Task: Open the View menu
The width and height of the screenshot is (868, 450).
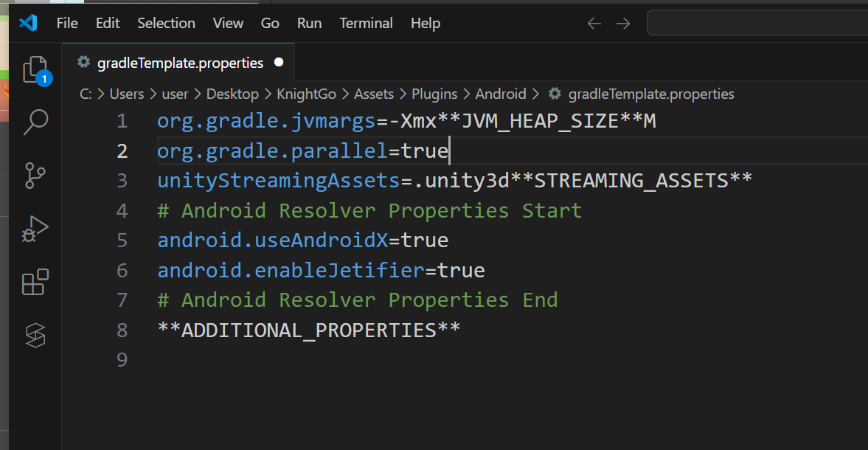Action: coord(228,24)
